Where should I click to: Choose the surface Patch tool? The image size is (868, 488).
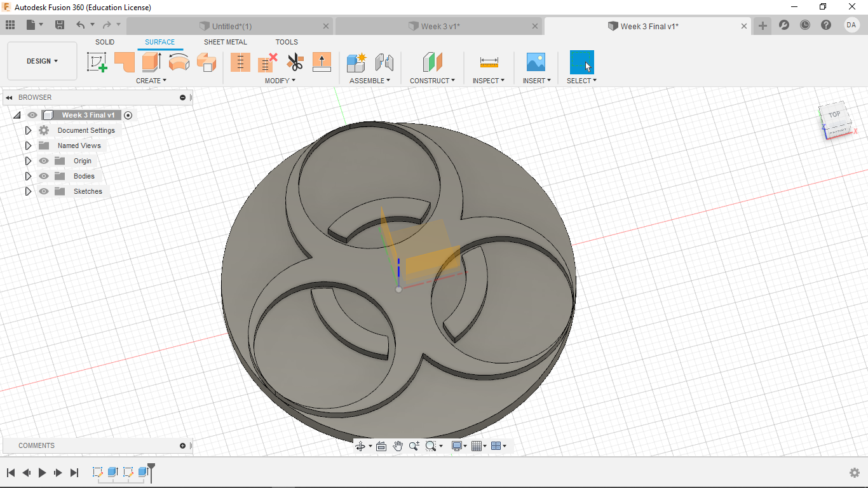click(x=125, y=62)
